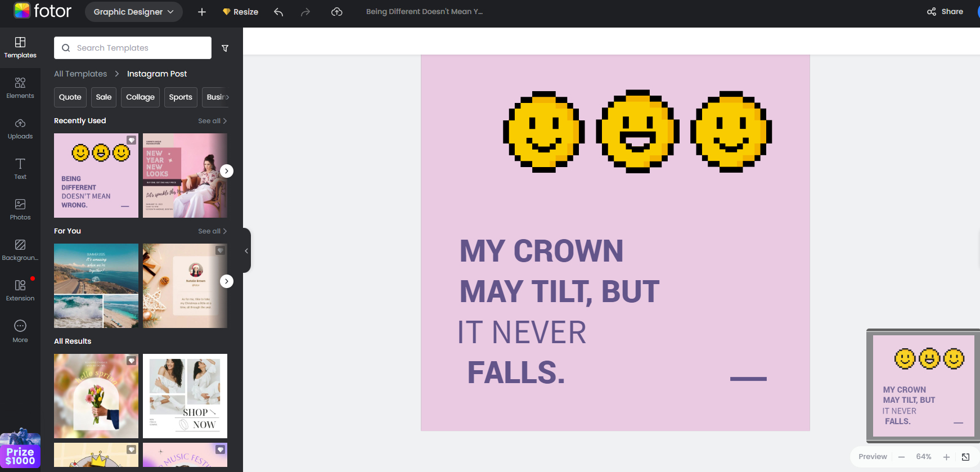The height and width of the screenshot is (472, 980).
Task: Open the More sidebar options
Action: pos(20,331)
